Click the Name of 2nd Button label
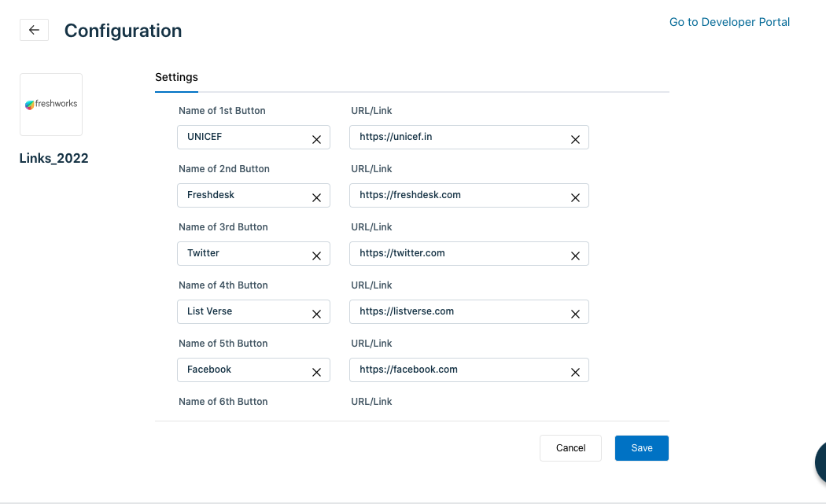The width and height of the screenshot is (826, 504). (x=224, y=169)
